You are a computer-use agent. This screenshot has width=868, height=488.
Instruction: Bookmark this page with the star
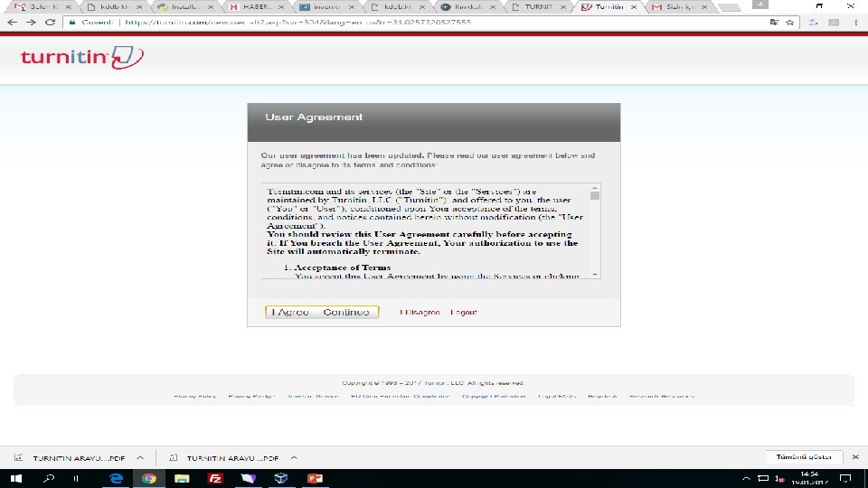789,22
